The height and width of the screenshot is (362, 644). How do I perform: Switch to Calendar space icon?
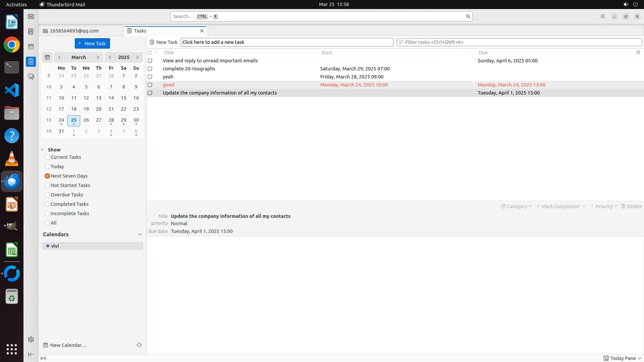pos(31,47)
